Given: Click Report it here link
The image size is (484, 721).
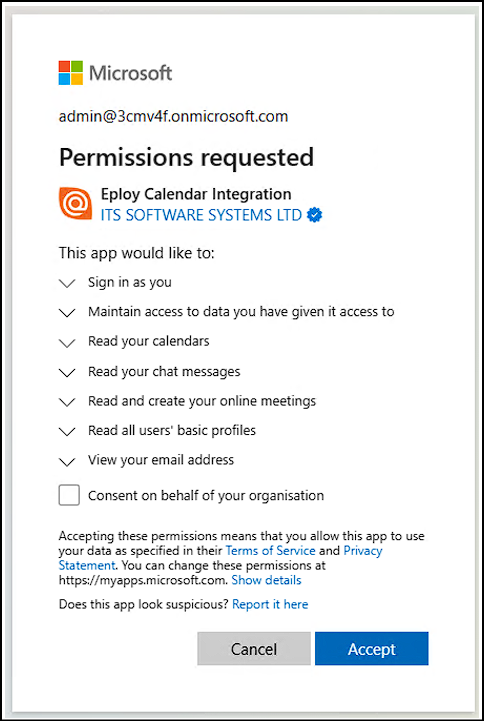Looking at the screenshot, I should tap(270, 604).
